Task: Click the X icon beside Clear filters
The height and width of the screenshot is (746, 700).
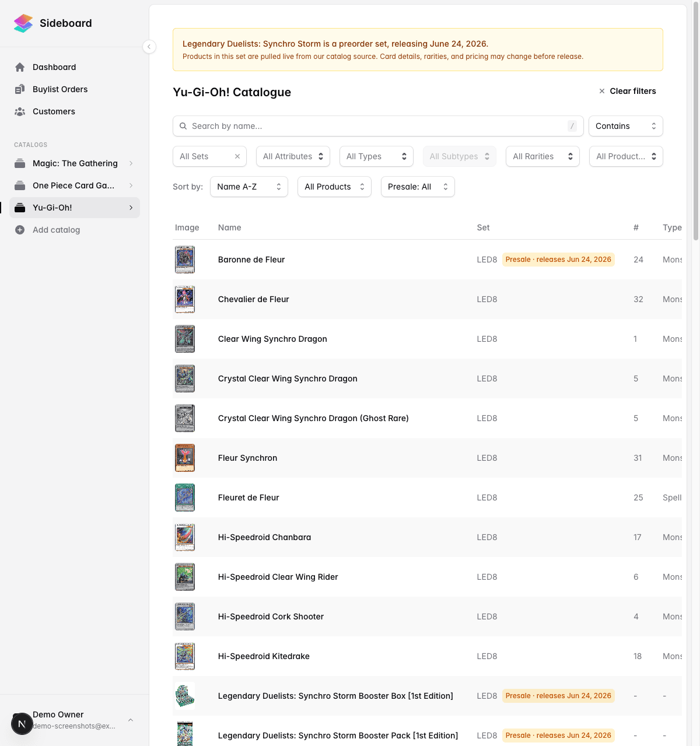Action: 602,91
